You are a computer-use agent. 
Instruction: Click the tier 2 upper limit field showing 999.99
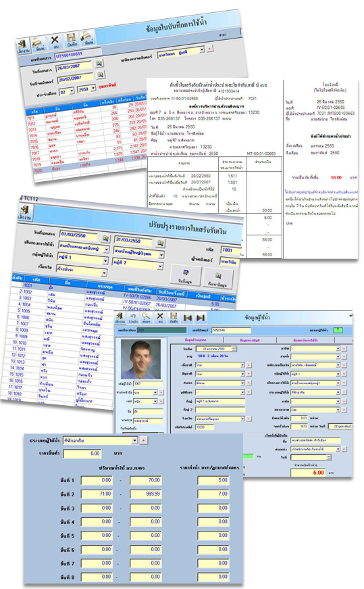[x=146, y=494]
